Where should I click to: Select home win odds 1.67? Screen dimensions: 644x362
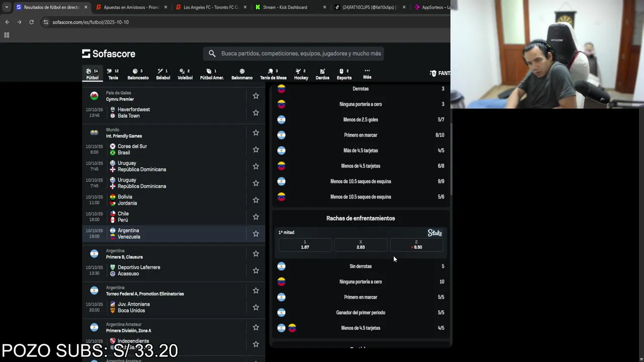[x=305, y=245]
